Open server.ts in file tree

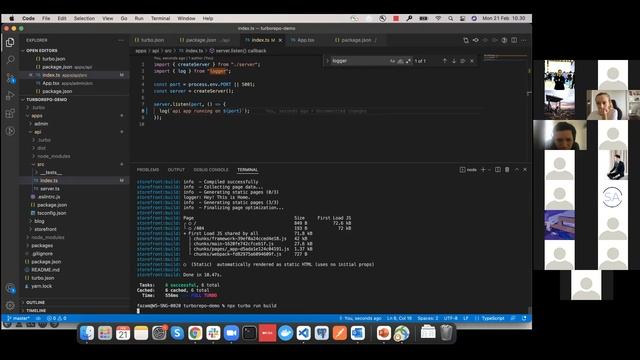point(50,189)
